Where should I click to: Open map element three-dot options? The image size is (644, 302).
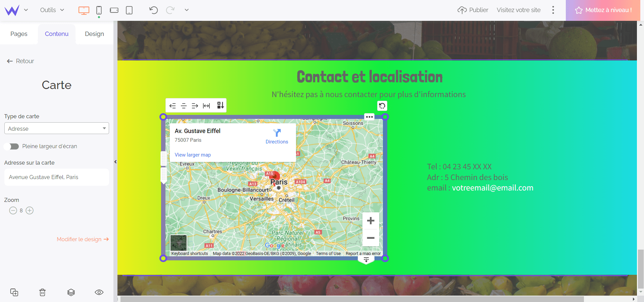[369, 117]
